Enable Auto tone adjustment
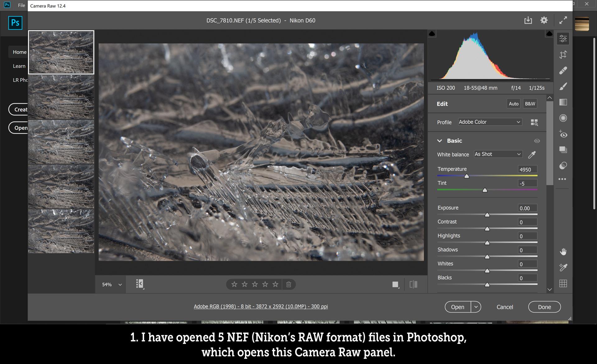 (513, 104)
